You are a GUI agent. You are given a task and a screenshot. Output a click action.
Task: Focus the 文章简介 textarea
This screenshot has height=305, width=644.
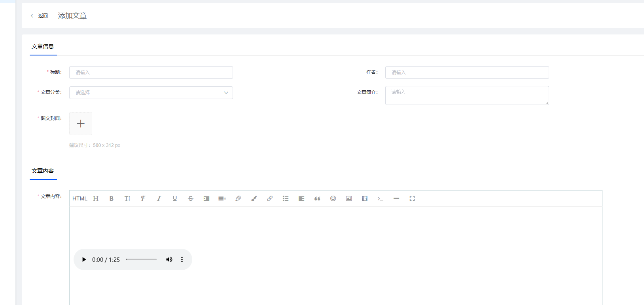(x=467, y=95)
